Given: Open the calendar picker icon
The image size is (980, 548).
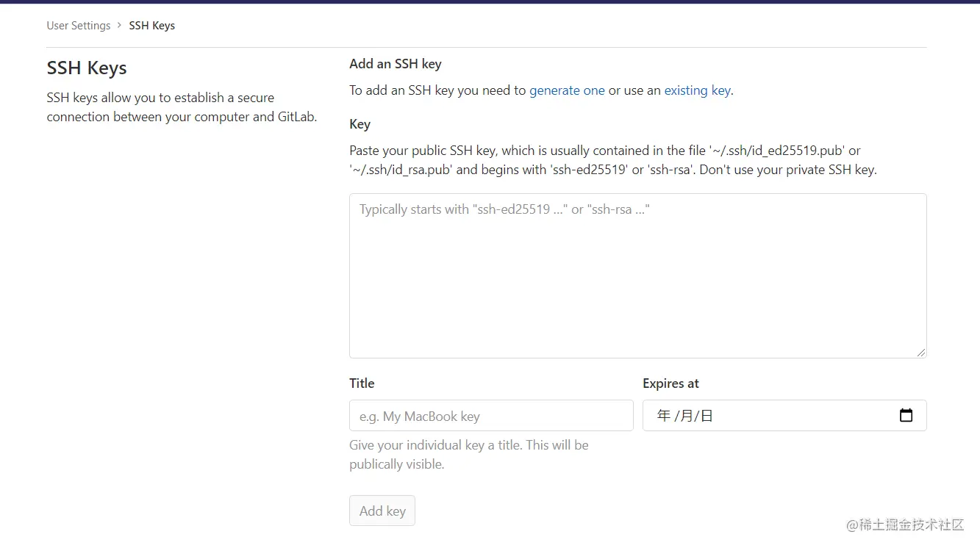Looking at the screenshot, I should click(x=906, y=416).
